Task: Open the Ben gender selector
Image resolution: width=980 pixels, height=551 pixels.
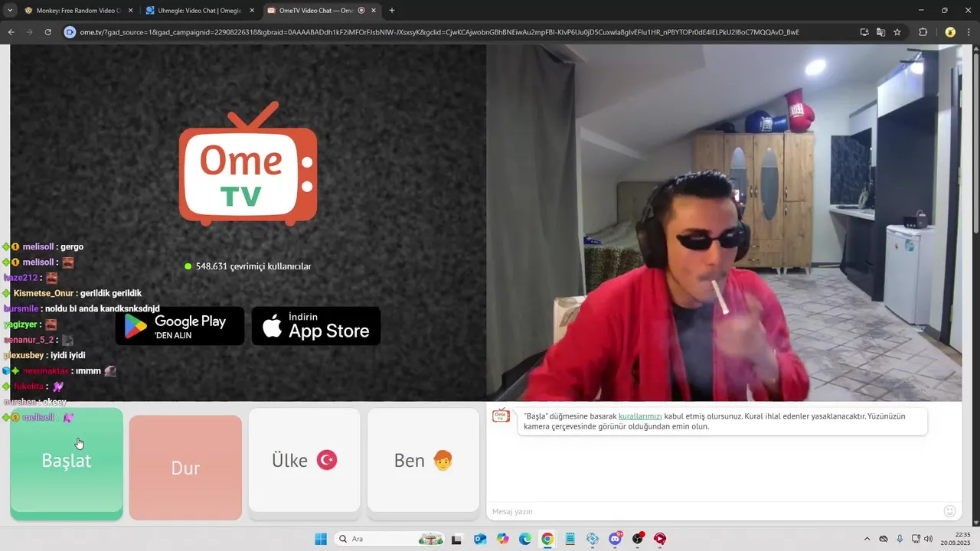Action: click(x=423, y=460)
